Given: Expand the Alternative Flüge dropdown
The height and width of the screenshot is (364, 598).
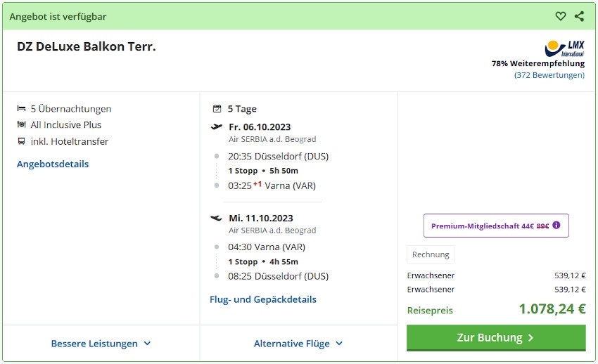Looking at the screenshot, I should tap(298, 344).
